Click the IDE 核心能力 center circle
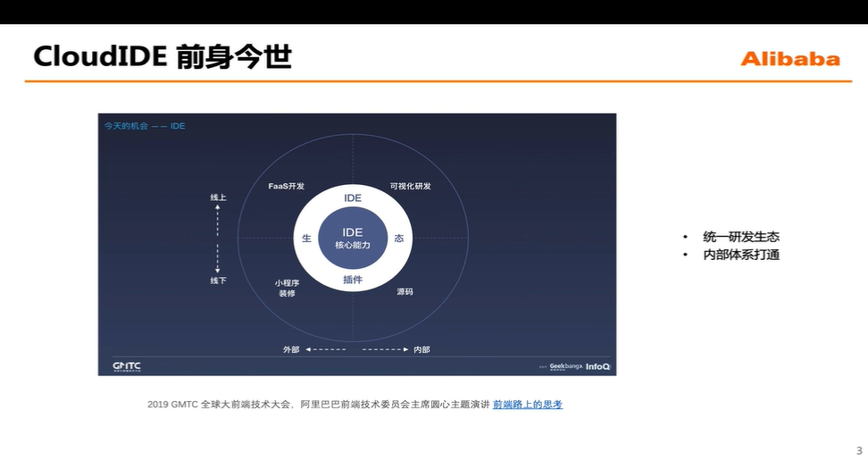Screen dimensions: 868x461 point(353,239)
